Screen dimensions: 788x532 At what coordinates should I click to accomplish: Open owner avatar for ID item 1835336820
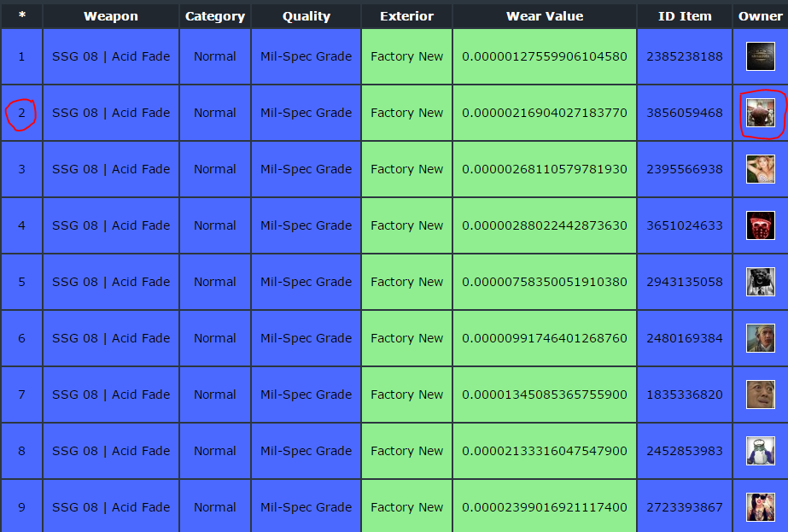[x=761, y=395]
